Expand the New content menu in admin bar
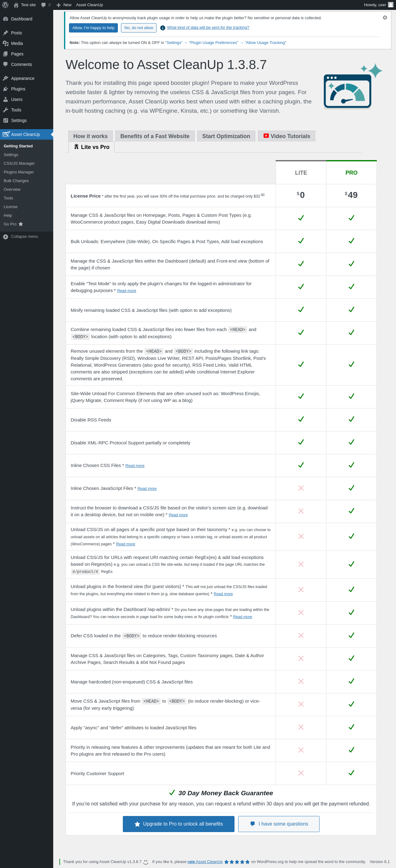Viewport: 396px width, 868px height. click(64, 5)
